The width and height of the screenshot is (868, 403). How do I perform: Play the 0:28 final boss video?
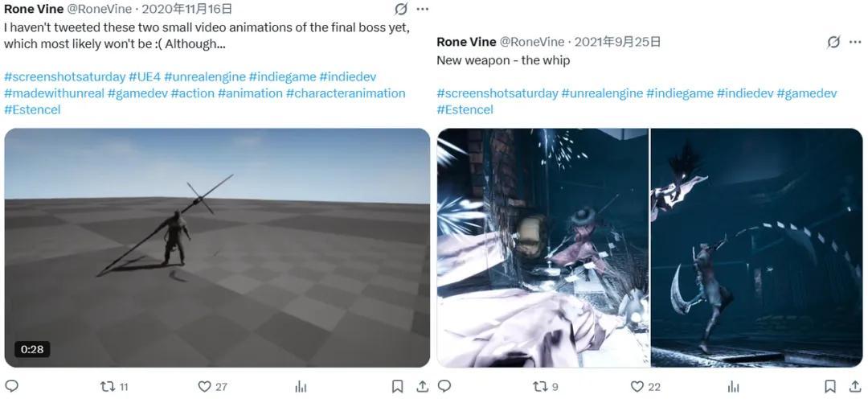click(217, 248)
